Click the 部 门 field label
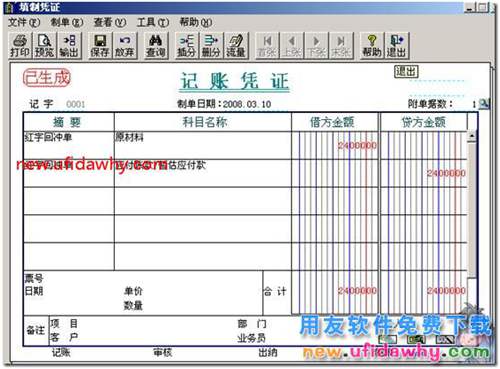 pos(252,324)
